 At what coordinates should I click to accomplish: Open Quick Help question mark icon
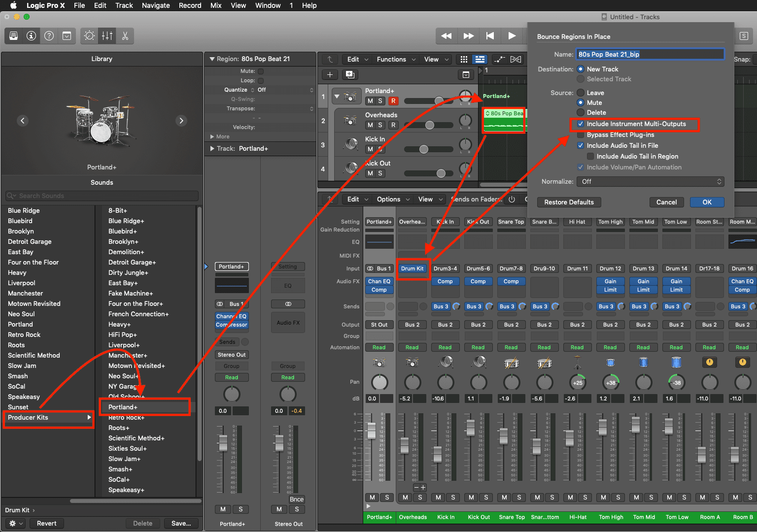(49, 36)
